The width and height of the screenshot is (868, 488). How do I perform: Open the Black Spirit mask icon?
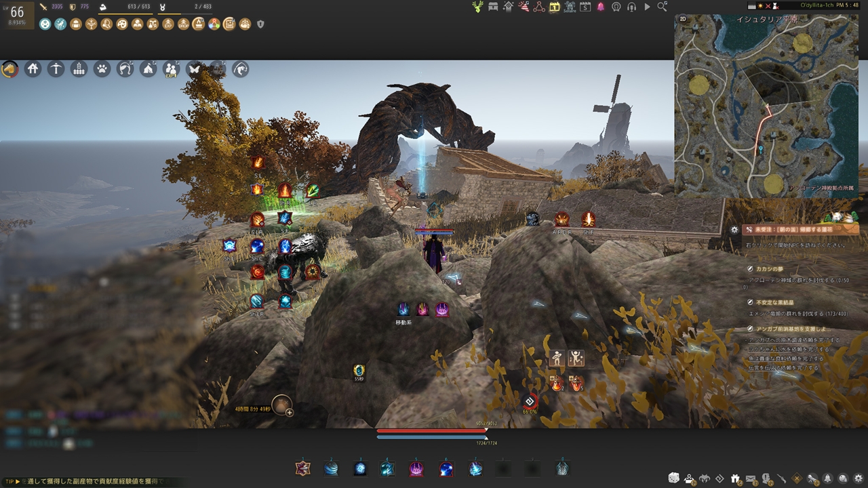pyautogui.click(x=705, y=479)
